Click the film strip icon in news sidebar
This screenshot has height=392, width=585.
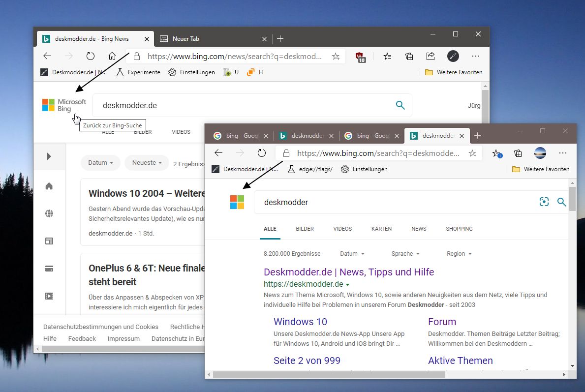tap(49, 296)
